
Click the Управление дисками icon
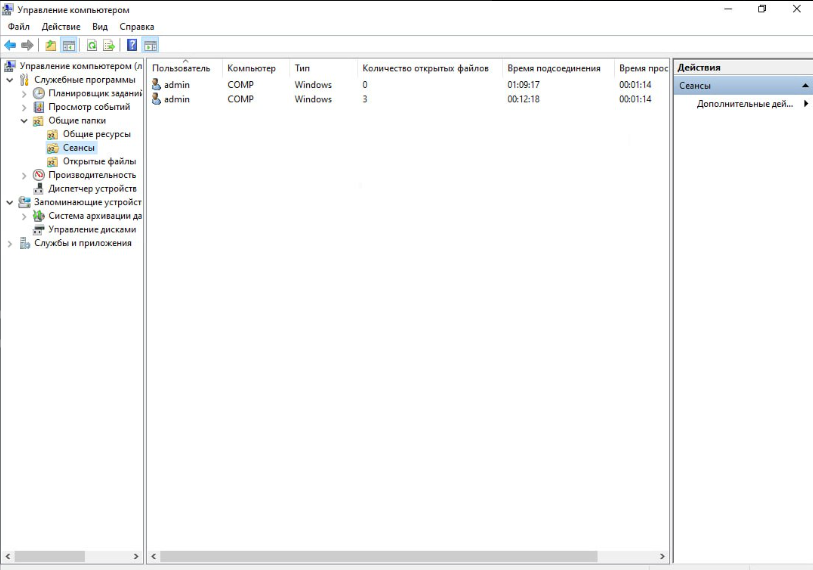point(39,230)
